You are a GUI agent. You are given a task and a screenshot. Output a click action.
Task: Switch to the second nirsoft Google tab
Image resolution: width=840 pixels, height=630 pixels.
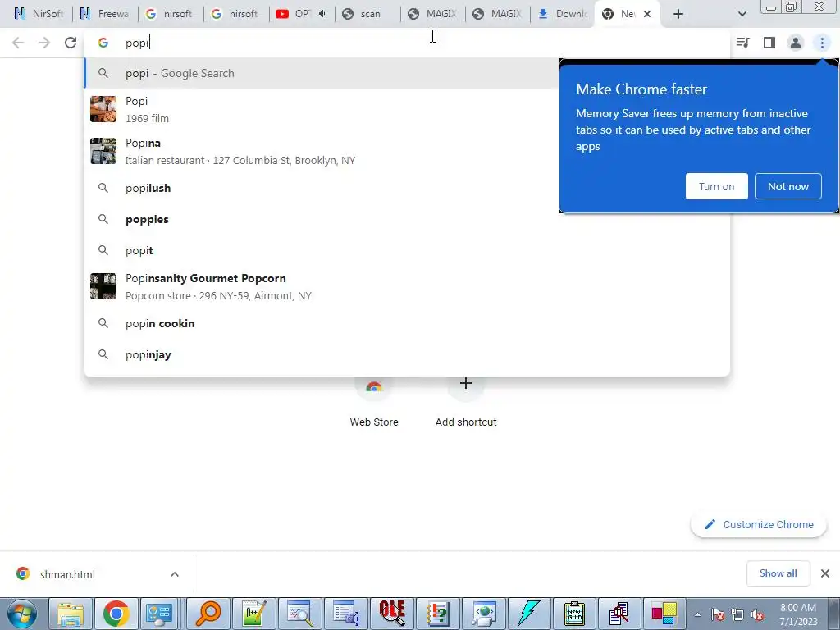point(235,14)
